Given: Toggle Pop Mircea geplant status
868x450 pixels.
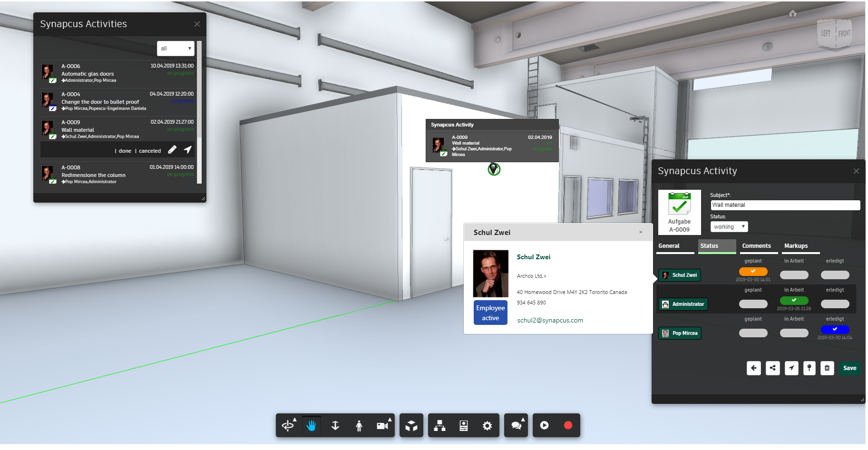Looking at the screenshot, I should click(x=753, y=333).
